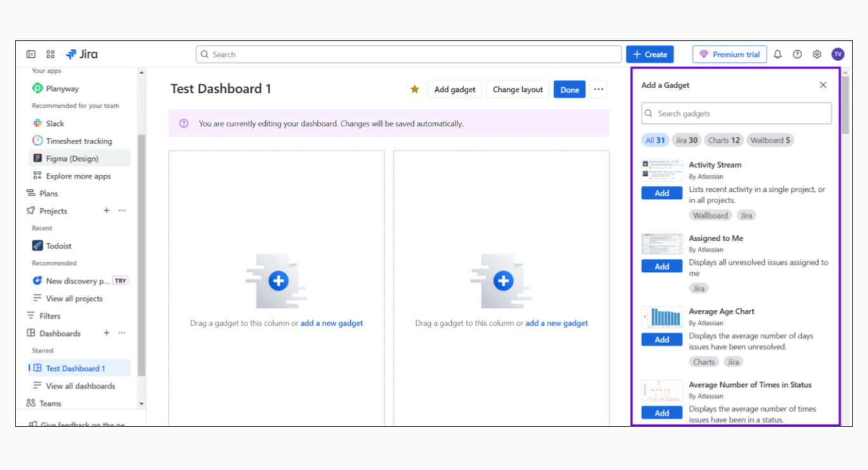The image size is (868, 470).
Task: Open the settings gear icon
Action: [x=817, y=55]
